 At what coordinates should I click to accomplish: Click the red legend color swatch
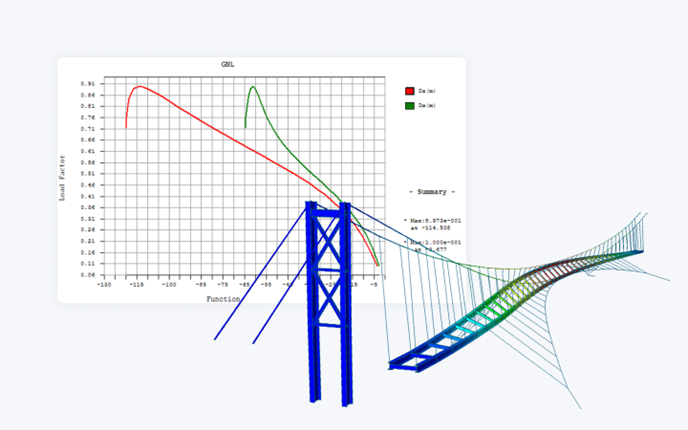[409, 91]
